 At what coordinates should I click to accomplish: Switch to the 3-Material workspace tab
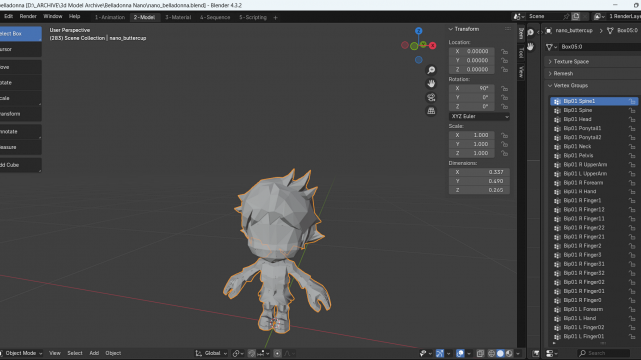178,17
